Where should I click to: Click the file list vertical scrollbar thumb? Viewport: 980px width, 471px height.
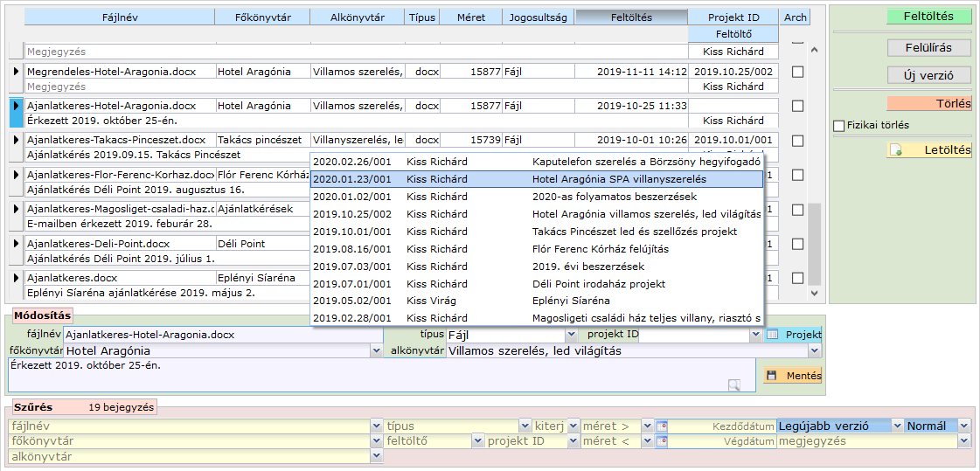pos(816,245)
